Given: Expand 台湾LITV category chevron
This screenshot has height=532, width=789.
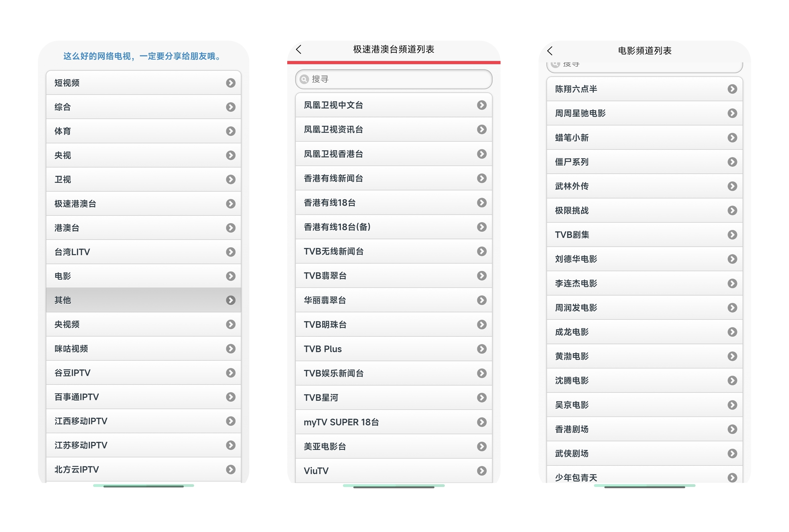Looking at the screenshot, I should 230,252.
